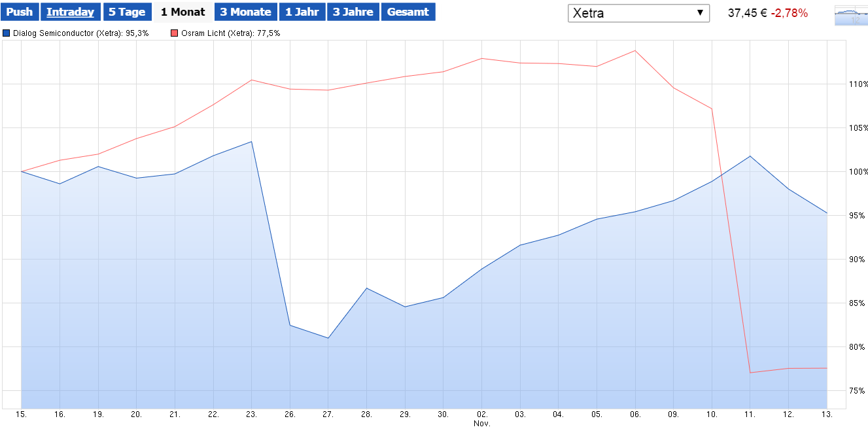Switch to the Intraday view
Viewport: 868px width, 438px height.
point(70,12)
